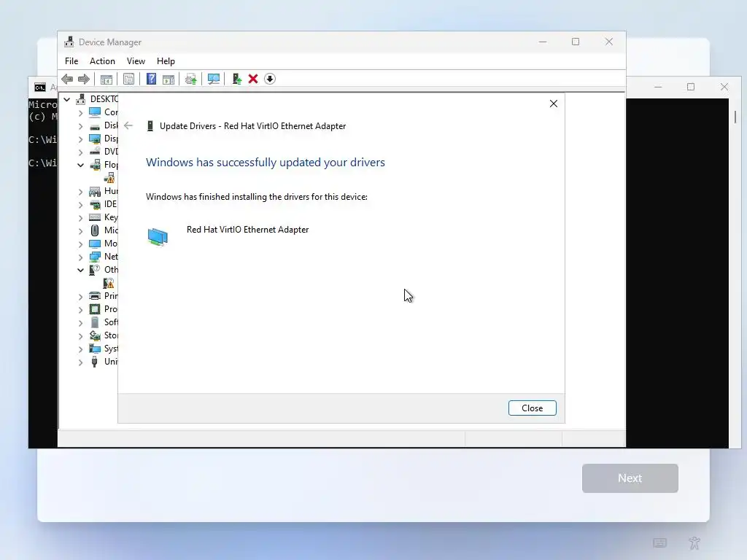Expand the DVD drives category chevron

(80, 152)
